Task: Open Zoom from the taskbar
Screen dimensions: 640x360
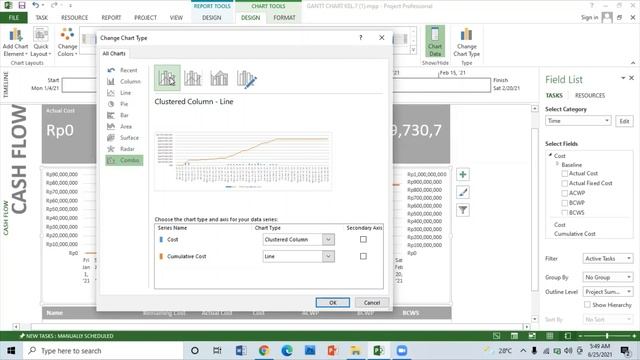Action: pos(401,351)
